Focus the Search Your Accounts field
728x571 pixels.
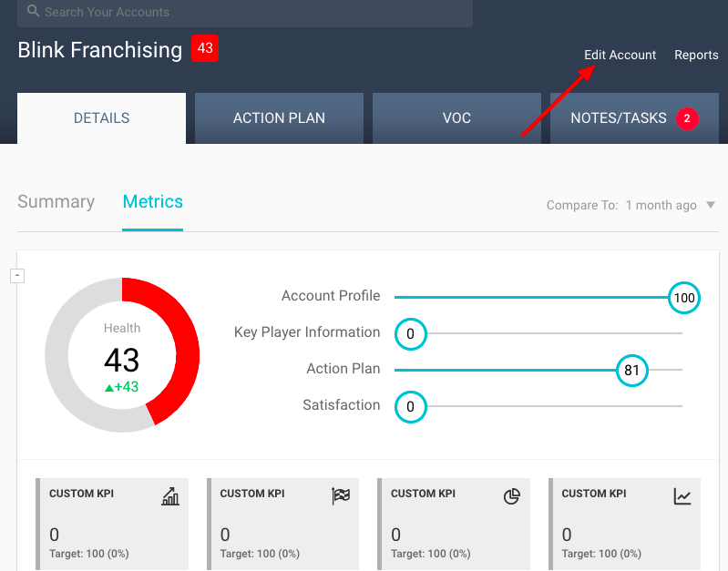(x=255, y=13)
